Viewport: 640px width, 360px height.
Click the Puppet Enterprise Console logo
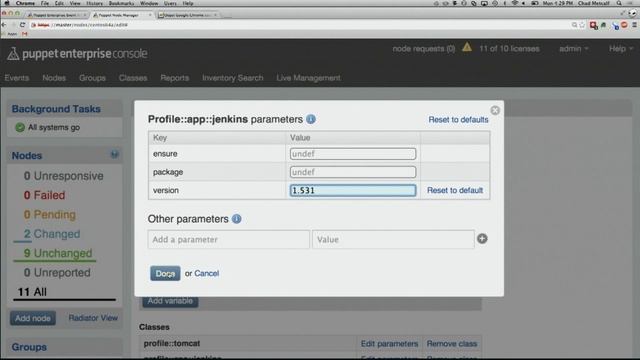pyautogui.click(x=77, y=53)
